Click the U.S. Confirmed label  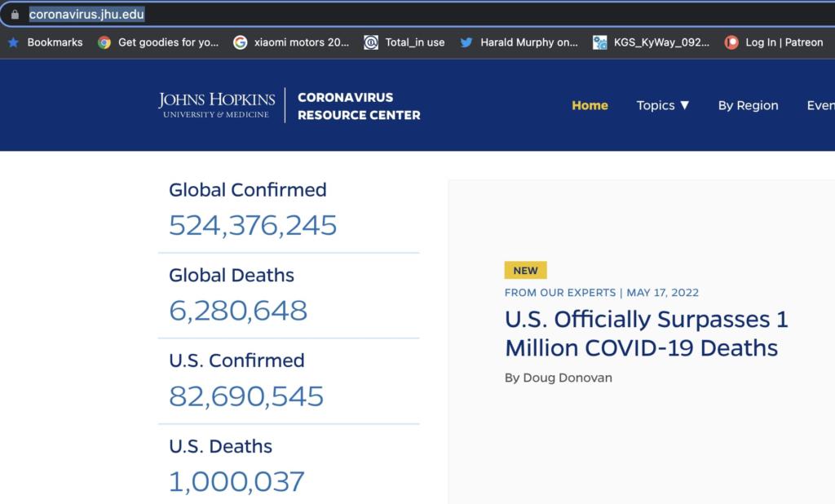coord(236,360)
